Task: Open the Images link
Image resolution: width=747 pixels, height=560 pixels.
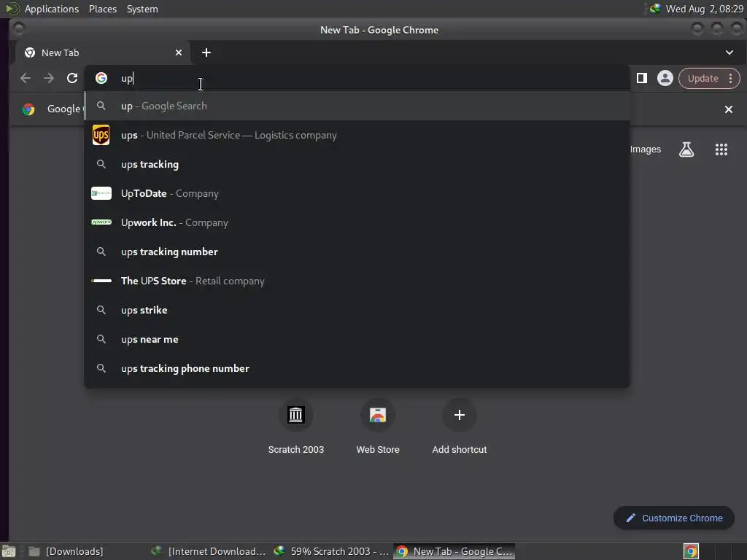Action: tap(645, 149)
